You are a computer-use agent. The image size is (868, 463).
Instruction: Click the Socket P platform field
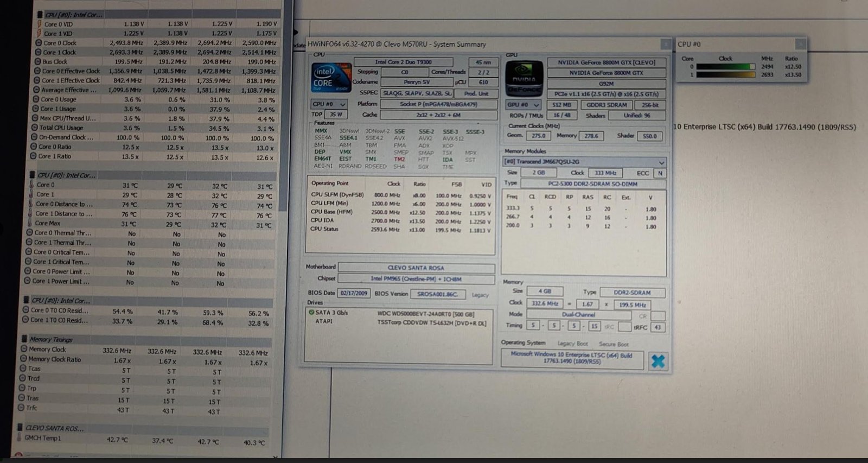click(438, 104)
